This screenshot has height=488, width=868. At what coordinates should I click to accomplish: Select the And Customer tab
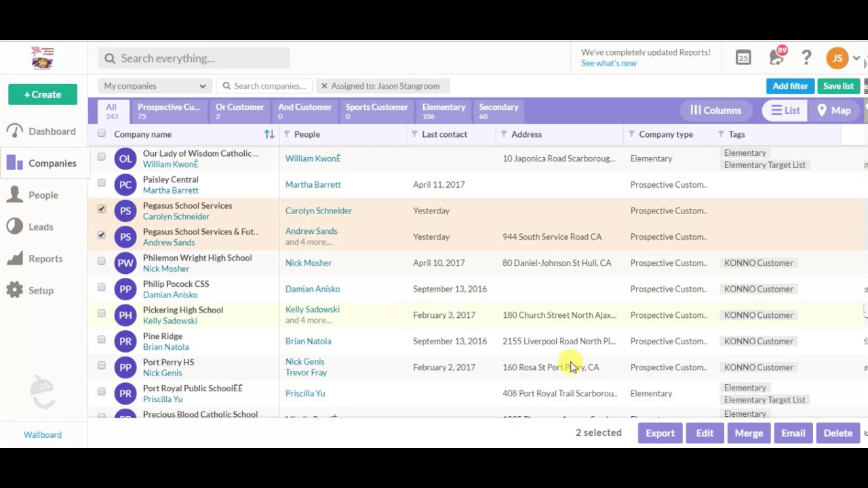304,111
